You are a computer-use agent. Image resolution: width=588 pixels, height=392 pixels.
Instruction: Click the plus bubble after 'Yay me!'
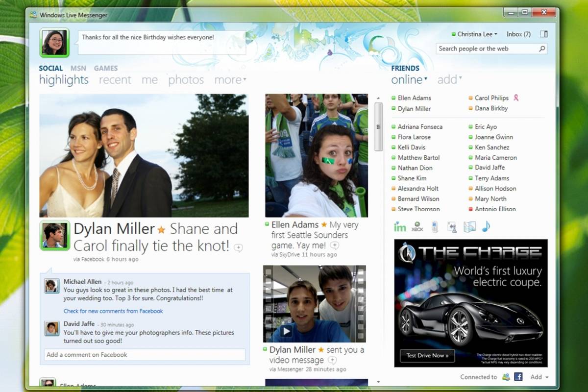point(335,245)
